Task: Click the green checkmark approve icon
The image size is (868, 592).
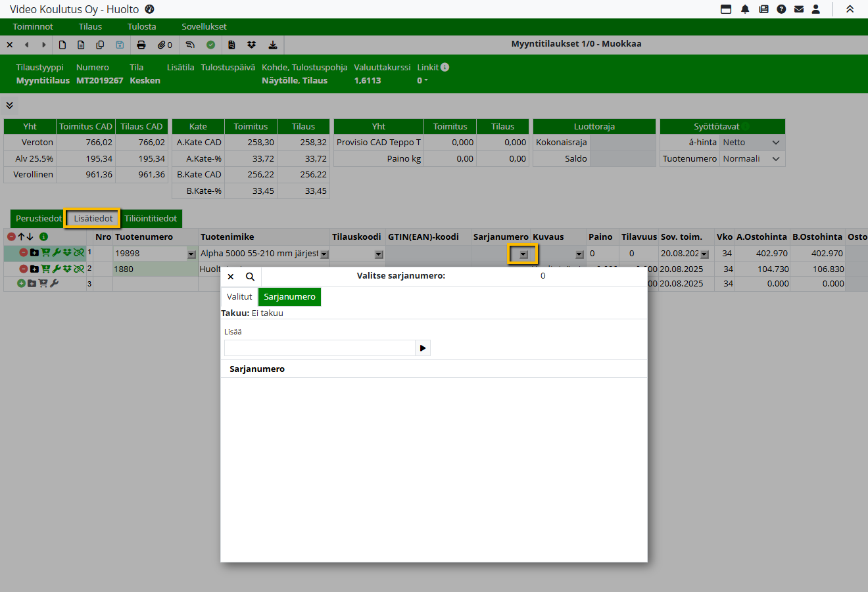Action: (211, 45)
